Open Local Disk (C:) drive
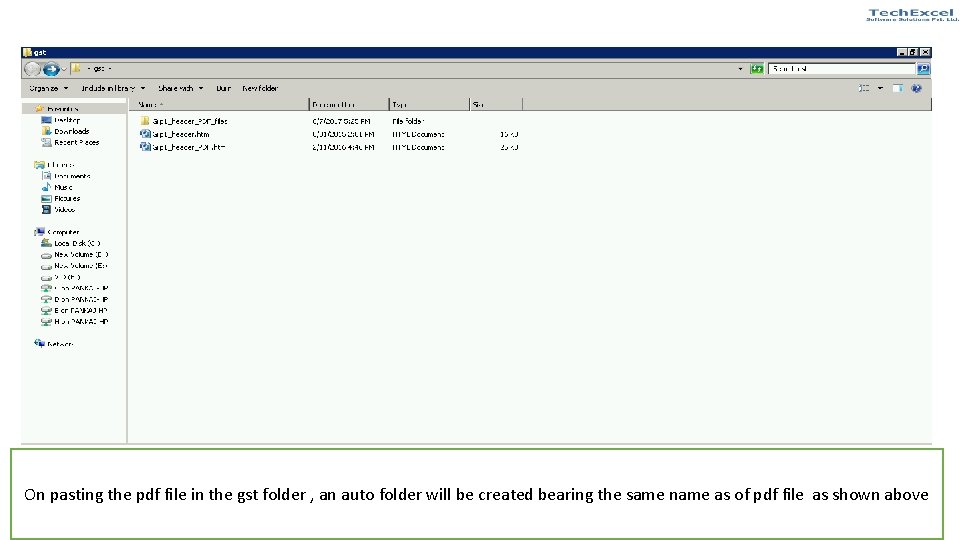The width and height of the screenshot is (960, 540). [x=77, y=243]
